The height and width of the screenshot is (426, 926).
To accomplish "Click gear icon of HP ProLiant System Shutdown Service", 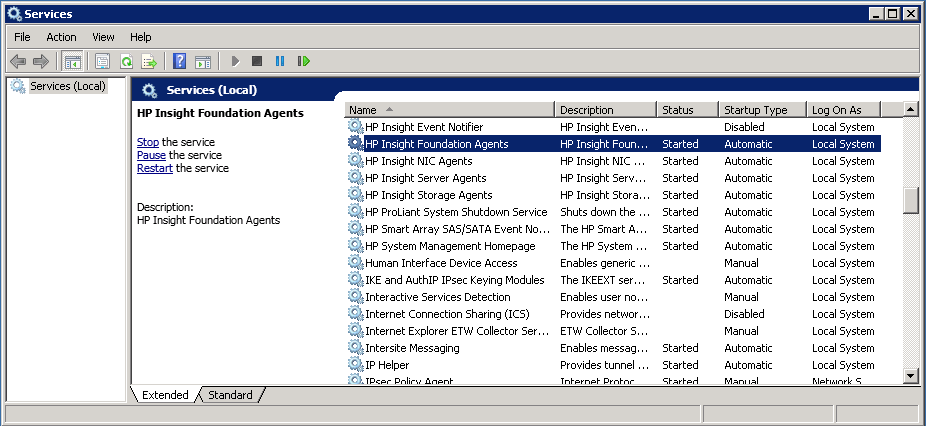I will point(355,212).
